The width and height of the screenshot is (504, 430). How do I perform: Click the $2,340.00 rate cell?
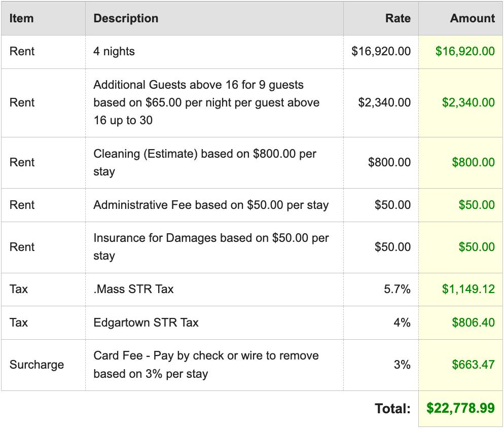(384, 102)
